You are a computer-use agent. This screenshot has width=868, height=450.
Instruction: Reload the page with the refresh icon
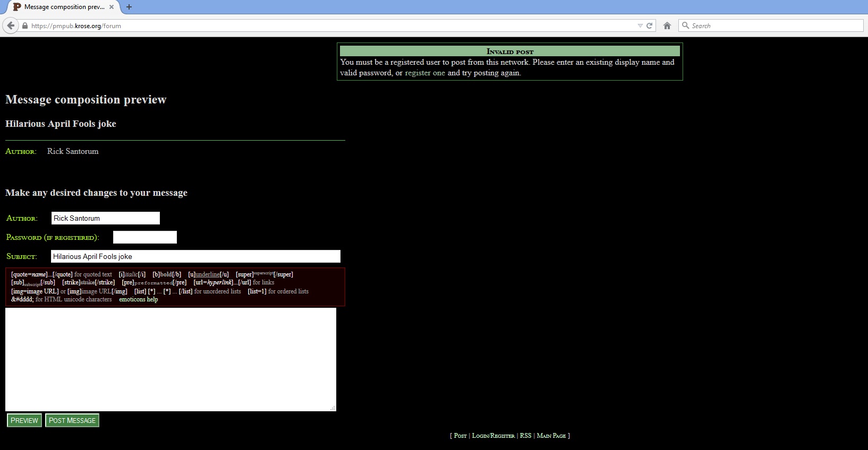point(649,25)
